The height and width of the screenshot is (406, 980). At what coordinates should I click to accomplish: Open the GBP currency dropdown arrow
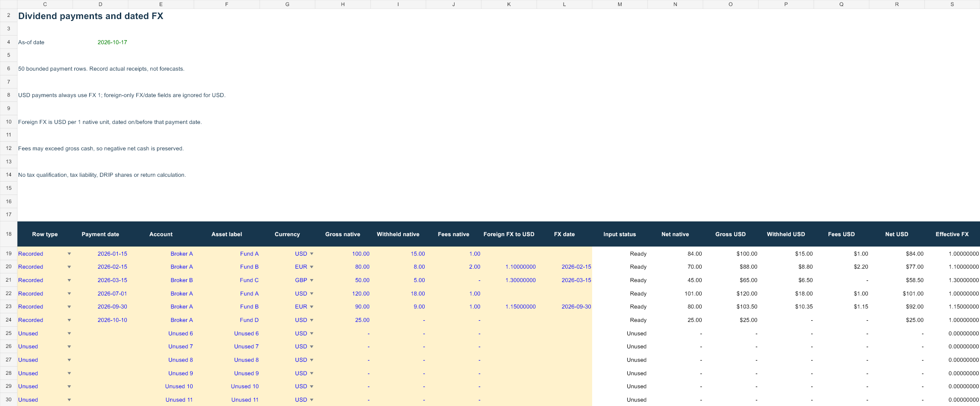pyautogui.click(x=312, y=280)
